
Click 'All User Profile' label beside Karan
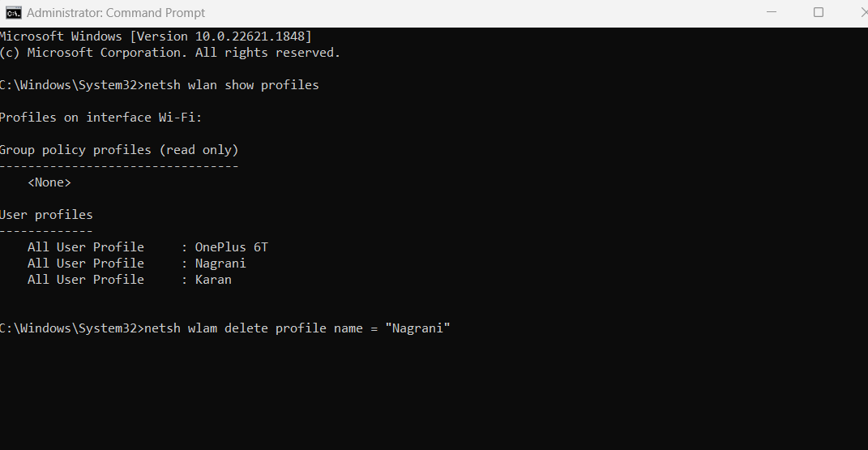[86, 280]
